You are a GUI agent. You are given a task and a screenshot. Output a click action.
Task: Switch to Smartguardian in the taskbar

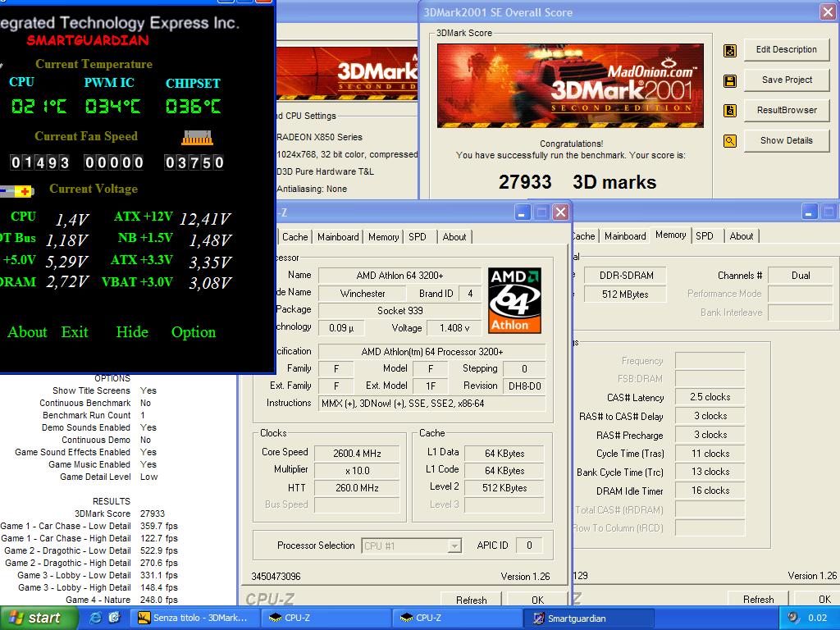pyautogui.click(x=589, y=619)
